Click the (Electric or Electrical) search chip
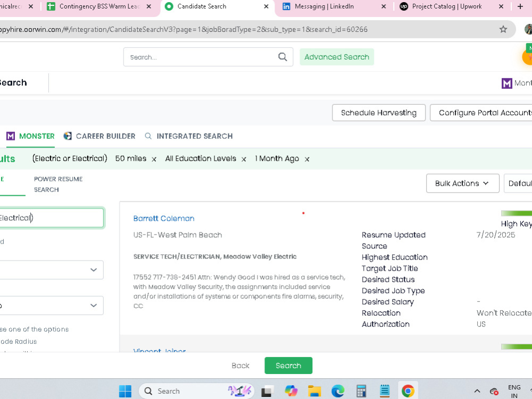 pos(70,159)
